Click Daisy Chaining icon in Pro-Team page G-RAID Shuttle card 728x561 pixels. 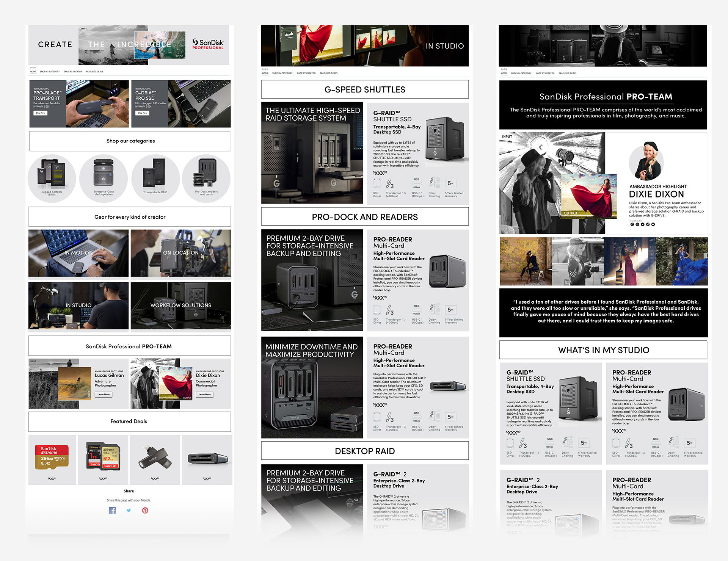point(568,443)
